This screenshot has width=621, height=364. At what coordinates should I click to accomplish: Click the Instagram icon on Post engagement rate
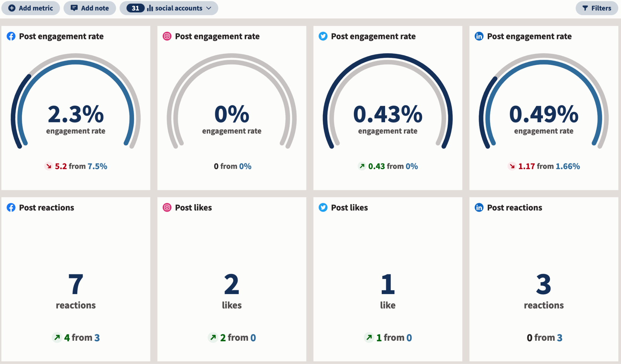(167, 36)
